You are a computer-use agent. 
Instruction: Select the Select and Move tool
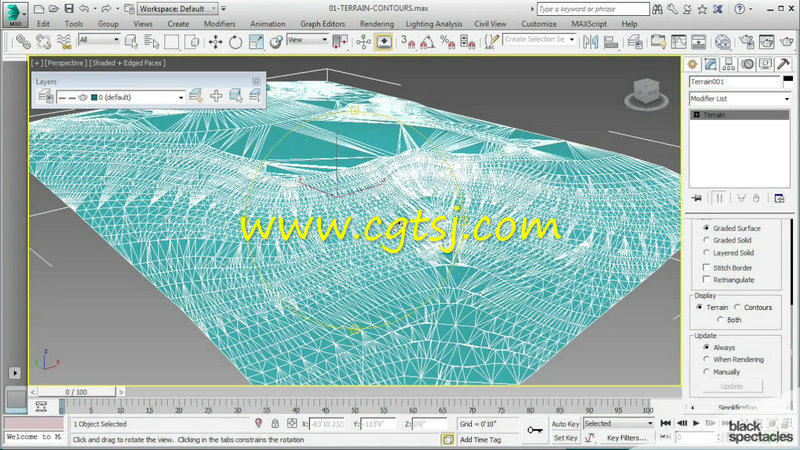pos(215,41)
